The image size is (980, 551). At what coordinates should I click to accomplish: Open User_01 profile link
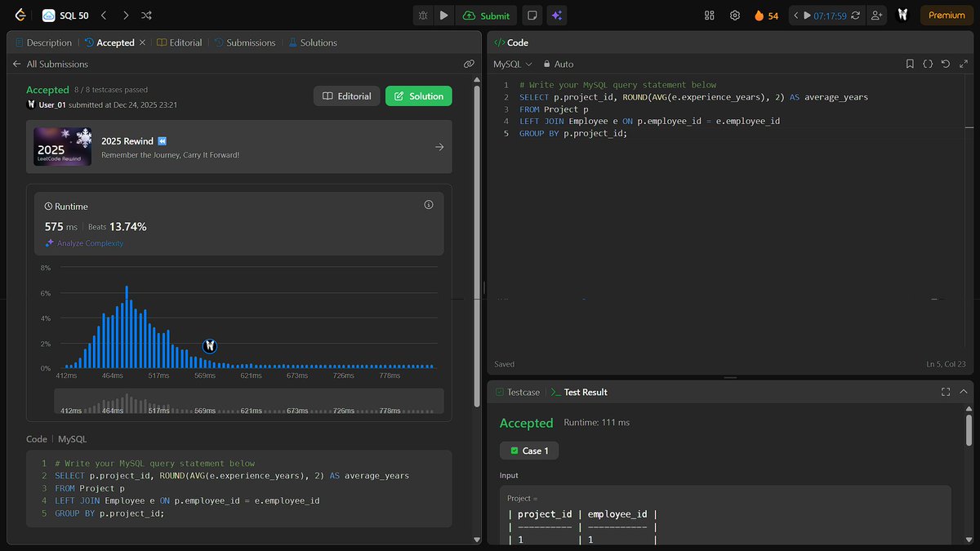coord(51,104)
